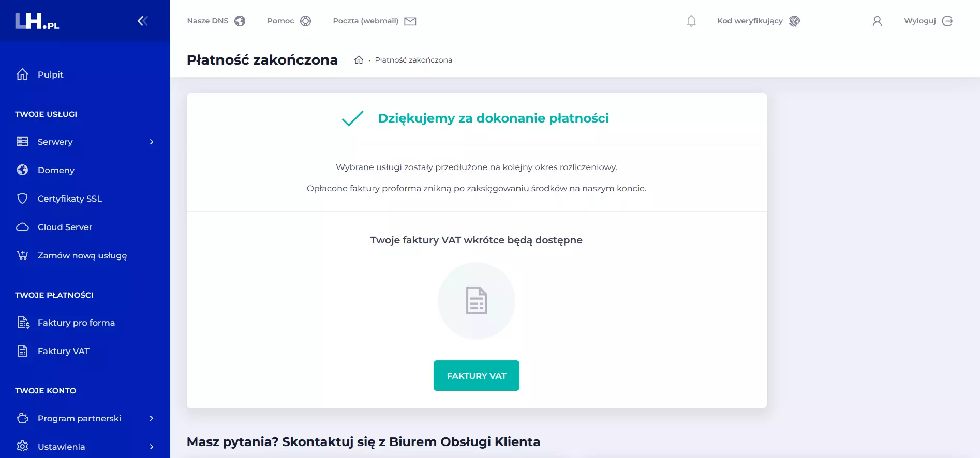Expand the Ustawienia submenu chevron

(152, 447)
